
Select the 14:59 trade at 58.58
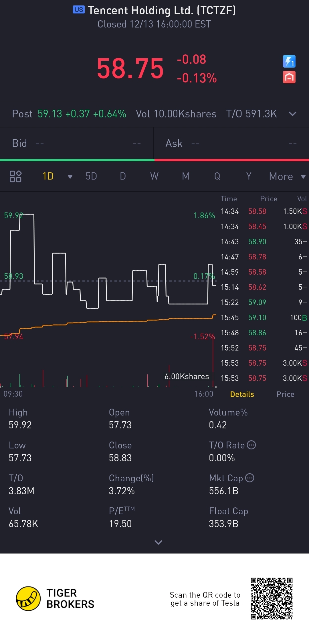pyautogui.click(x=264, y=272)
